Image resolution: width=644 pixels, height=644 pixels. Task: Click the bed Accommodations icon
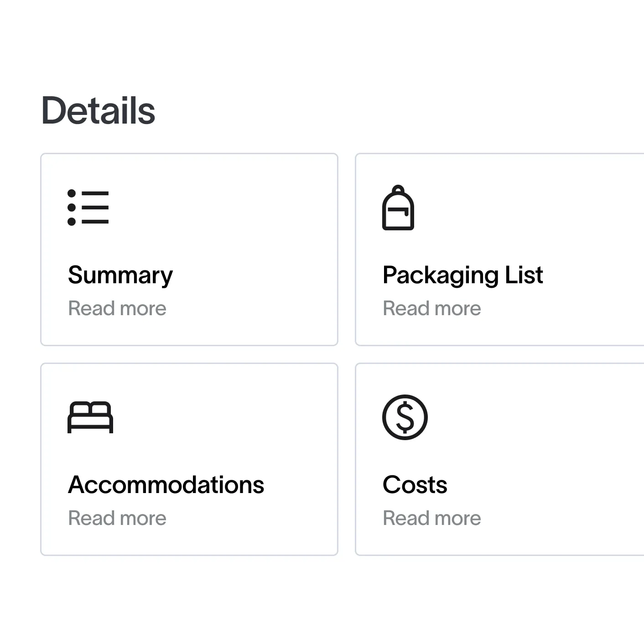click(90, 417)
